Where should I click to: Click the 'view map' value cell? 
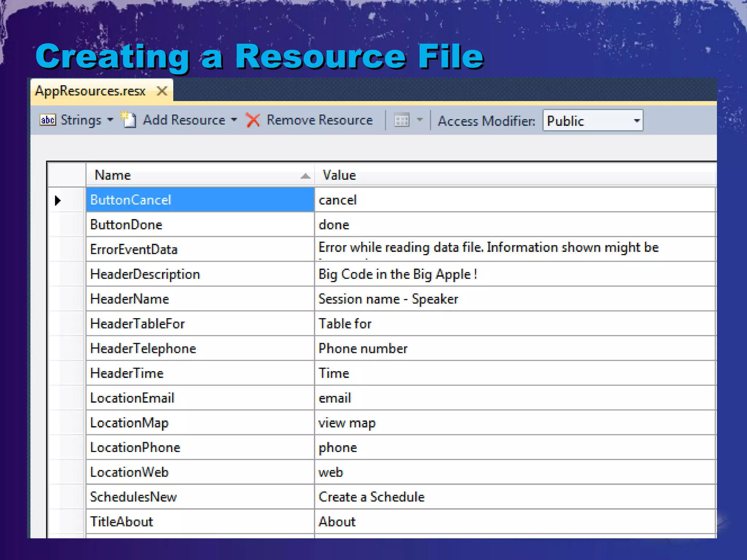coord(515,423)
